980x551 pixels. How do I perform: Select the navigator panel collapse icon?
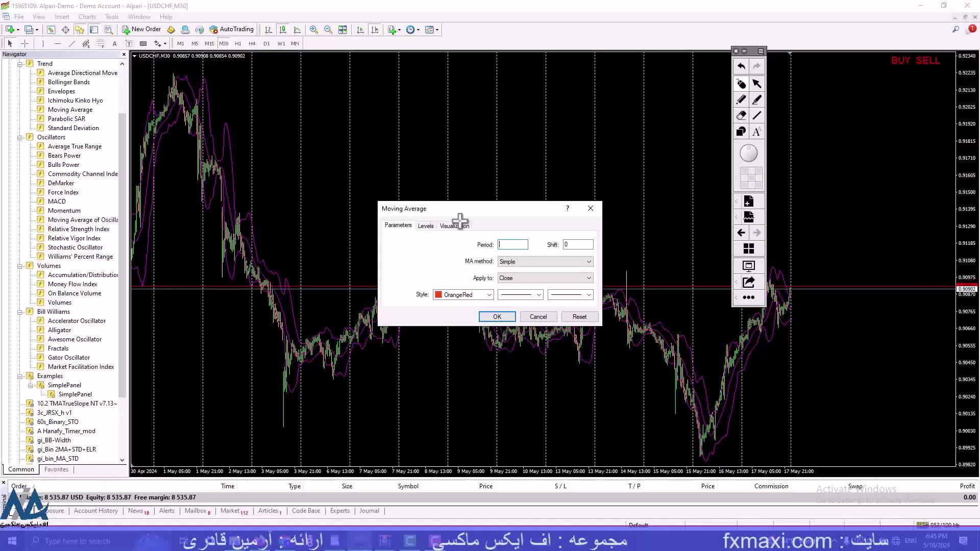pos(123,54)
